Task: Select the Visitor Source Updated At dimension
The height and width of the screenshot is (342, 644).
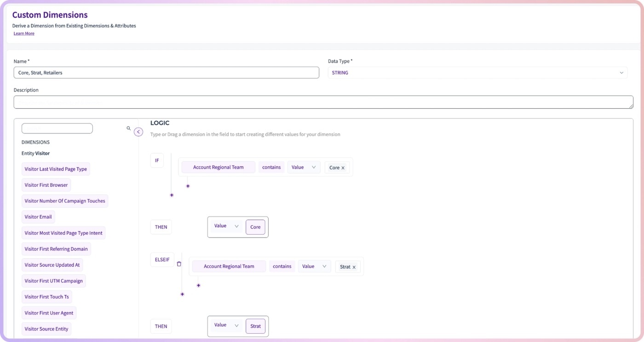Action: [52, 265]
